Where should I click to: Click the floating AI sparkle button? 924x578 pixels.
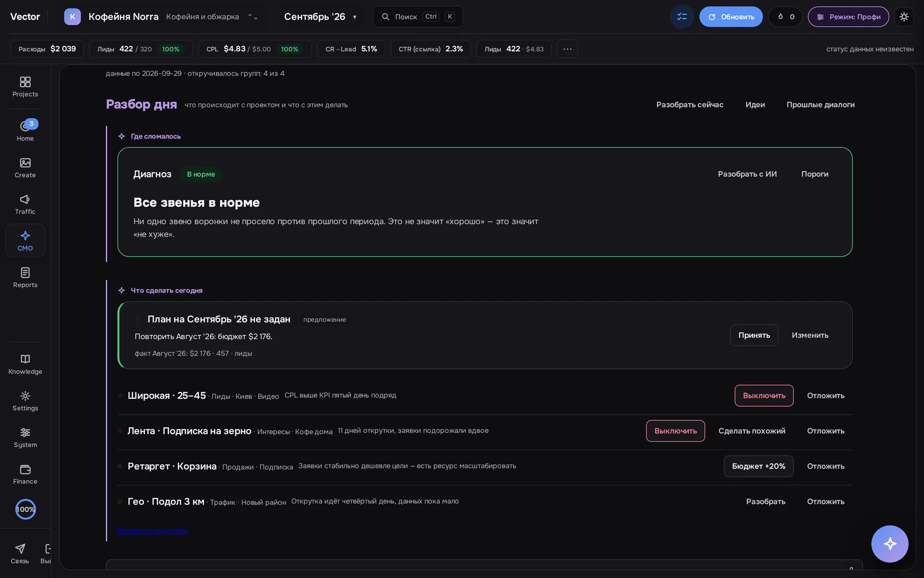(890, 544)
